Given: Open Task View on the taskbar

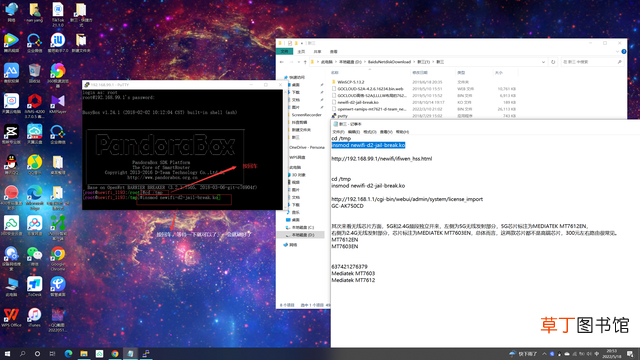Looking at the screenshot, I should click(52, 353).
